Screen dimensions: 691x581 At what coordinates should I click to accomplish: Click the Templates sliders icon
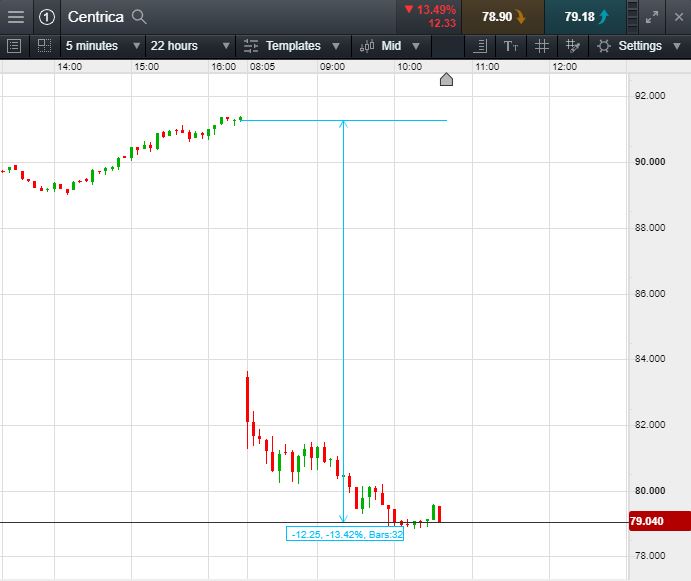click(x=251, y=46)
